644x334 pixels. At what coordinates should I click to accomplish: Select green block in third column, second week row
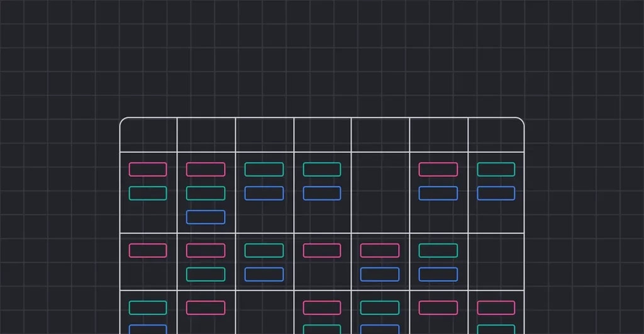point(264,250)
